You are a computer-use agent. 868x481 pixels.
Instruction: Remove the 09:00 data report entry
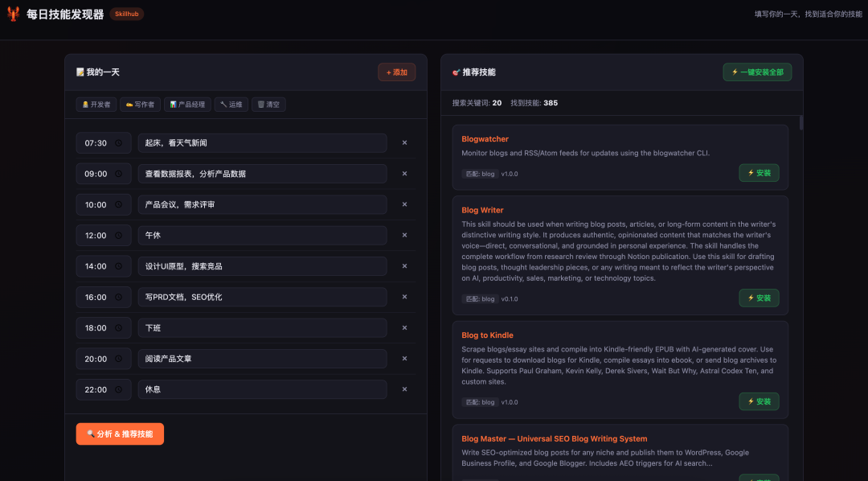[x=404, y=174]
